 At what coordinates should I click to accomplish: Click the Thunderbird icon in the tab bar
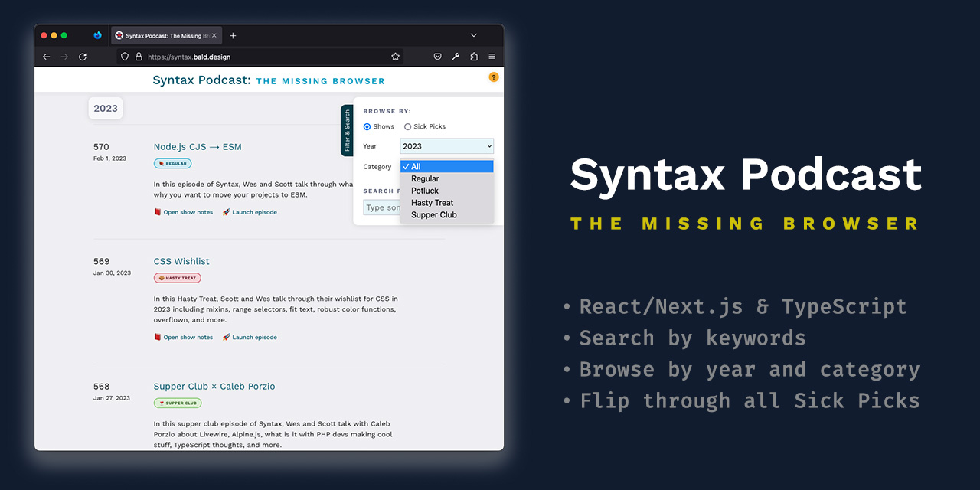coord(97,34)
